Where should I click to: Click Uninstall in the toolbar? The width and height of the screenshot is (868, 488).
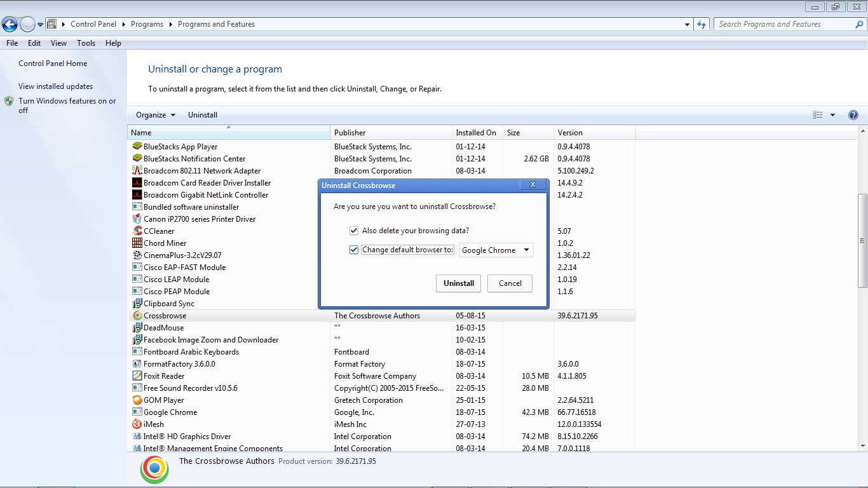pos(203,115)
